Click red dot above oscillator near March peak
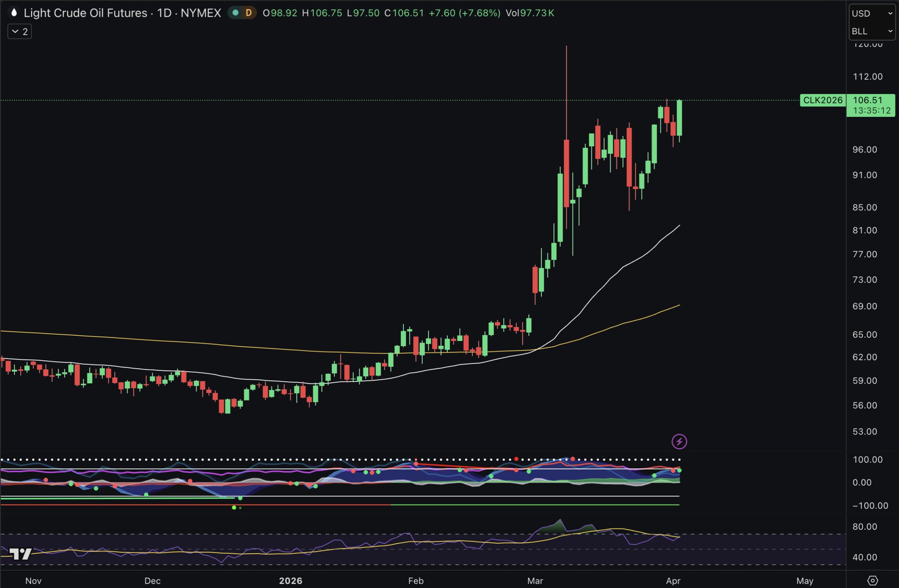The image size is (899, 588). 573,459
